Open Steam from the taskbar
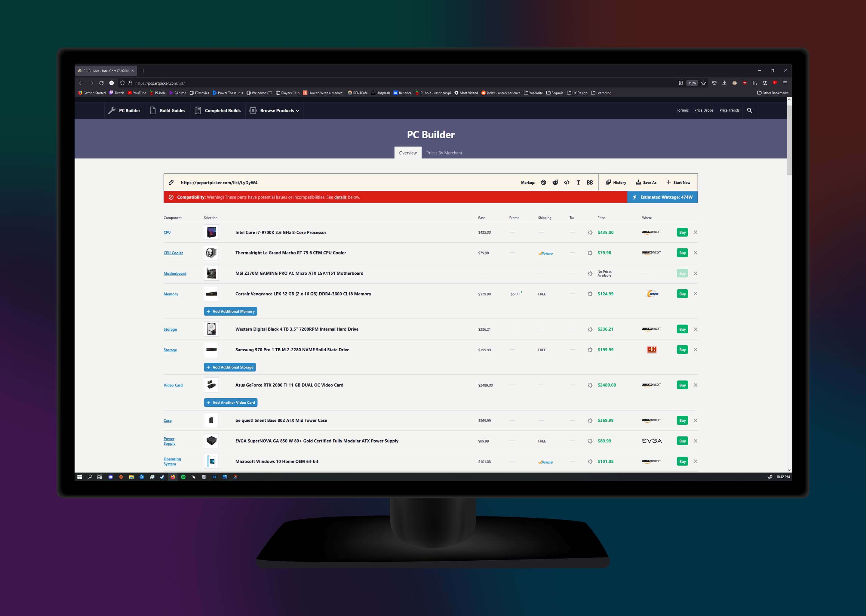Image resolution: width=866 pixels, height=616 pixels. pyautogui.click(x=162, y=477)
